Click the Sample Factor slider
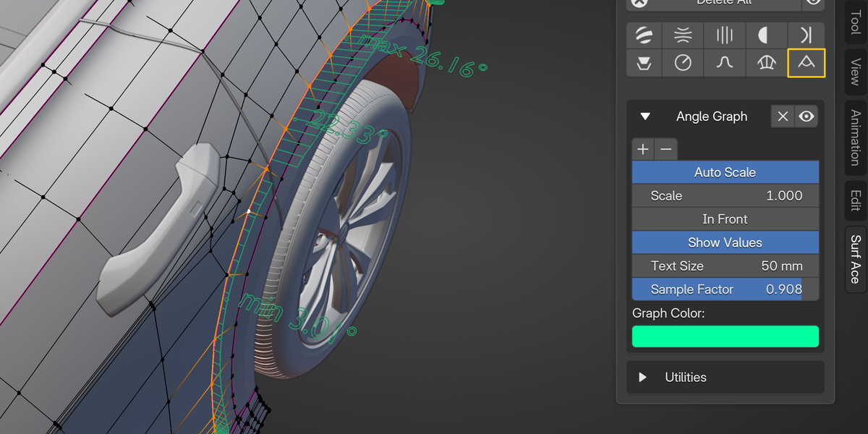Viewport: 868px width, 434px height. [x=725, y=289]
